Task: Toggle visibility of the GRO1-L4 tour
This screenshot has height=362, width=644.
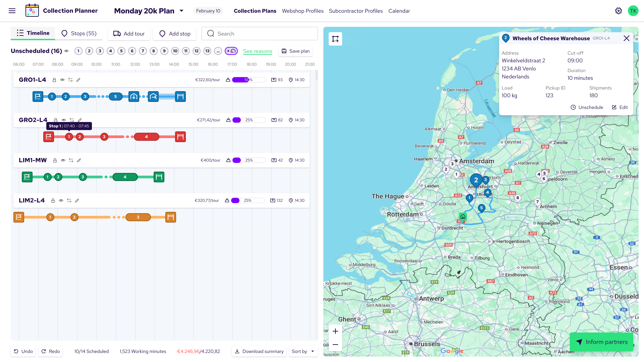Action: [x=62, y=80]
